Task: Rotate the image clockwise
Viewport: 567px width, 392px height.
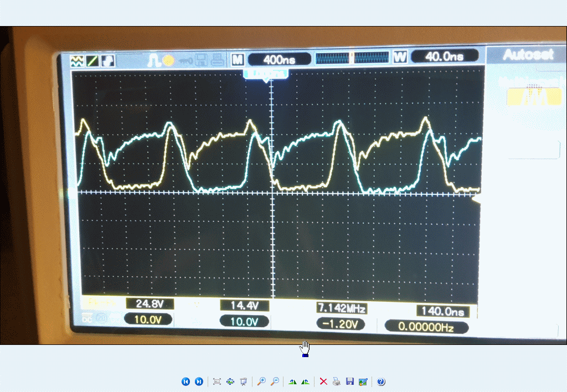Action: pos(292,381)
